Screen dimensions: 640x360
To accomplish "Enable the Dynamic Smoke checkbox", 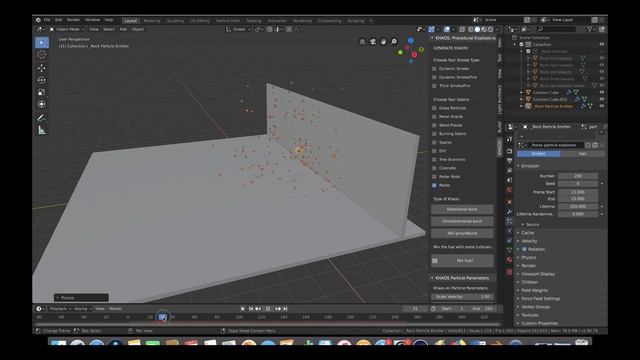I will tap(434, 69).
